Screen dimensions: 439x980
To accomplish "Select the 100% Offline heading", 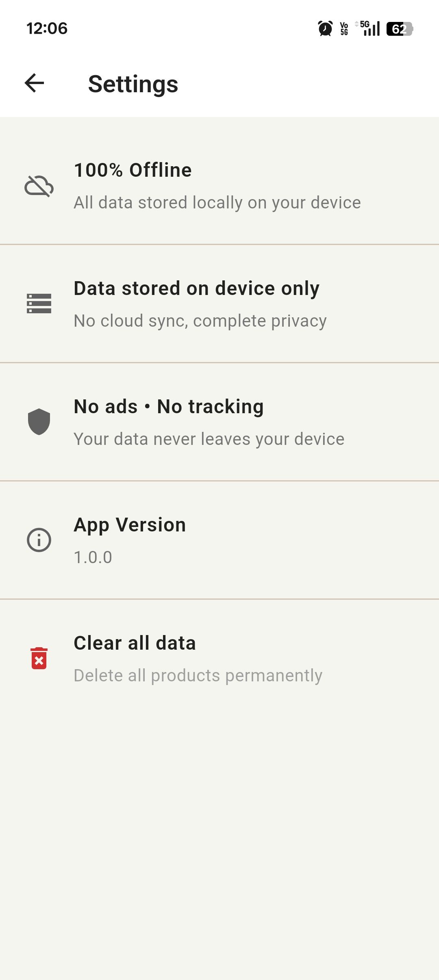I will tap(133, 170).
